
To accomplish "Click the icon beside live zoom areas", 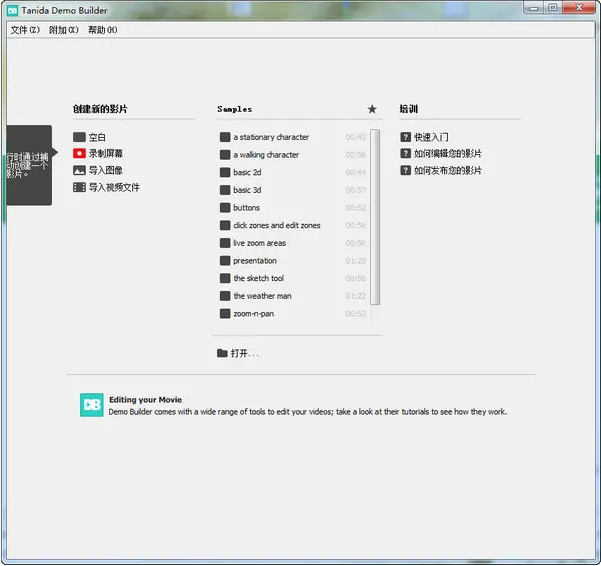I will point(225,243).
